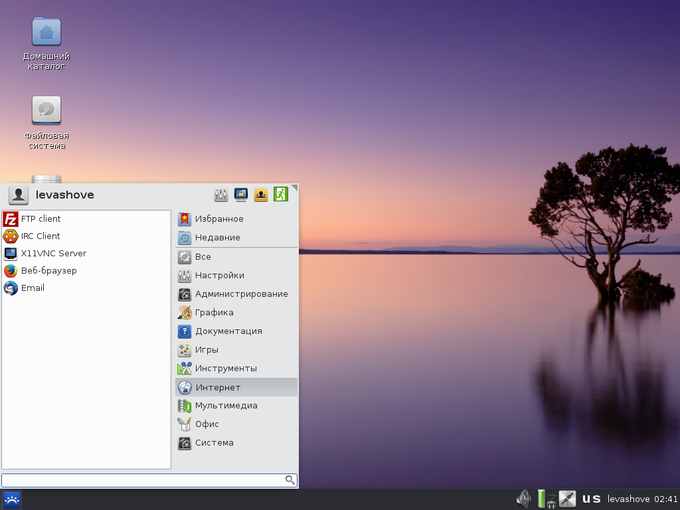Click the 02:41 clock on the taskbar

point(666,499)
